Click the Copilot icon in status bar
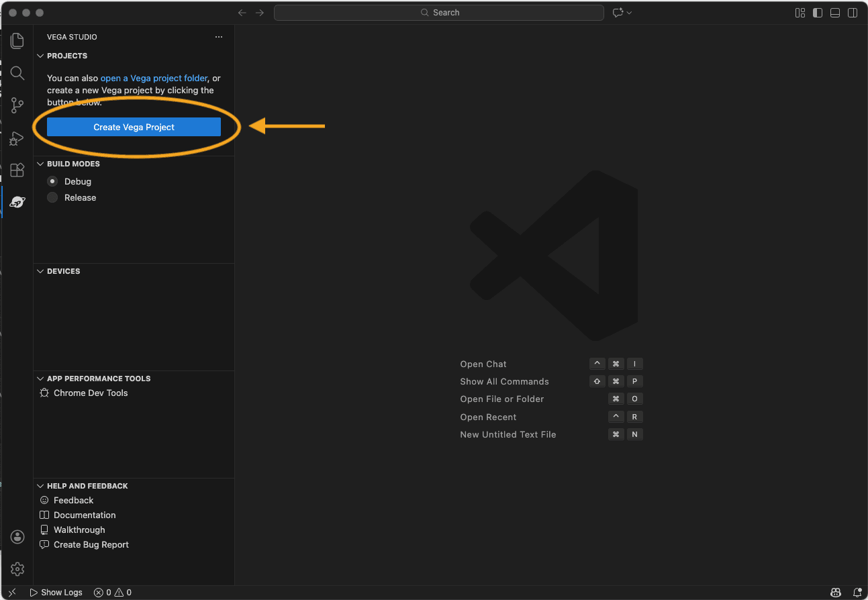The width and height of the screenshot is (868, 600). point(836,593)
